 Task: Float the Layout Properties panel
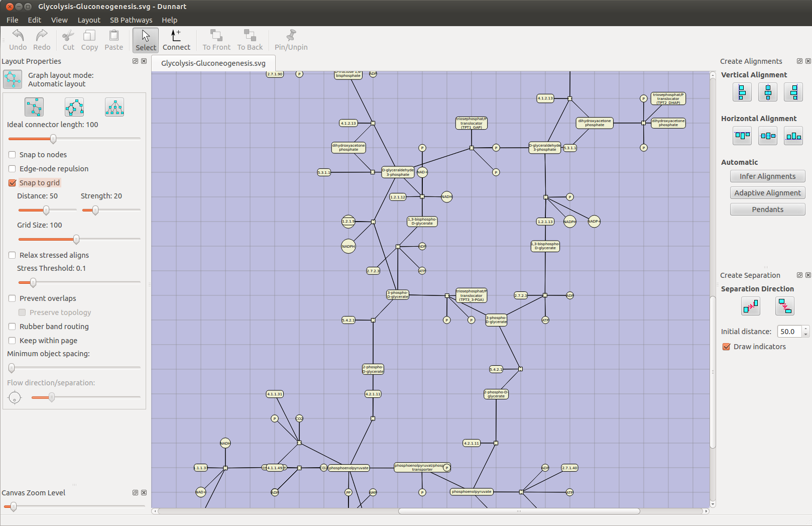tap(135, 61)
